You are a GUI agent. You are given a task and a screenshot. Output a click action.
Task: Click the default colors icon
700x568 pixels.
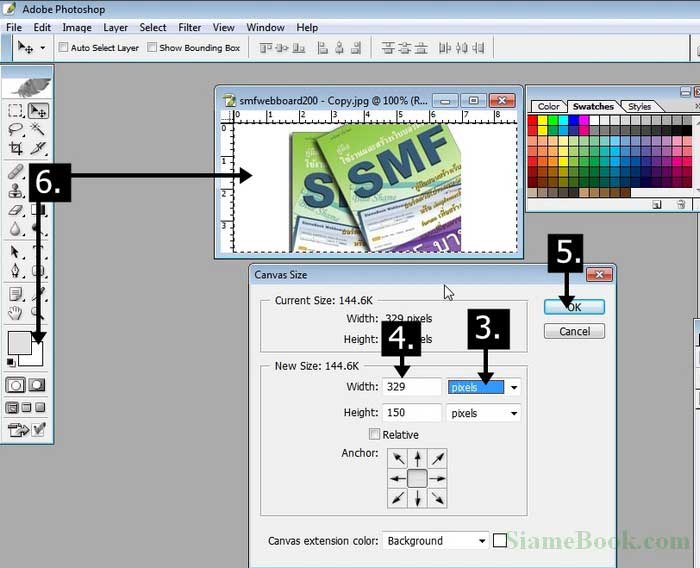[11, 362]
